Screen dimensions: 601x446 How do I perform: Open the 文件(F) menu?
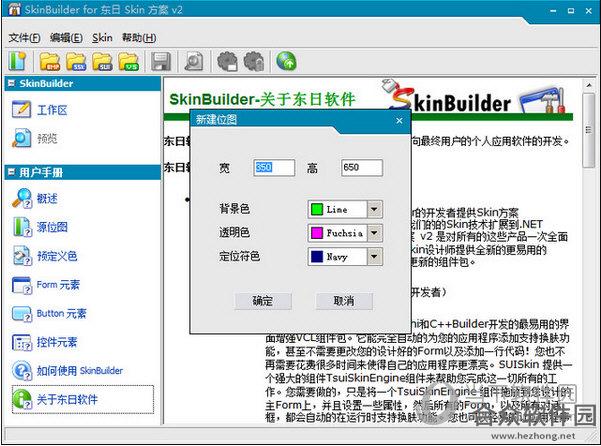[x=24, y=38]
